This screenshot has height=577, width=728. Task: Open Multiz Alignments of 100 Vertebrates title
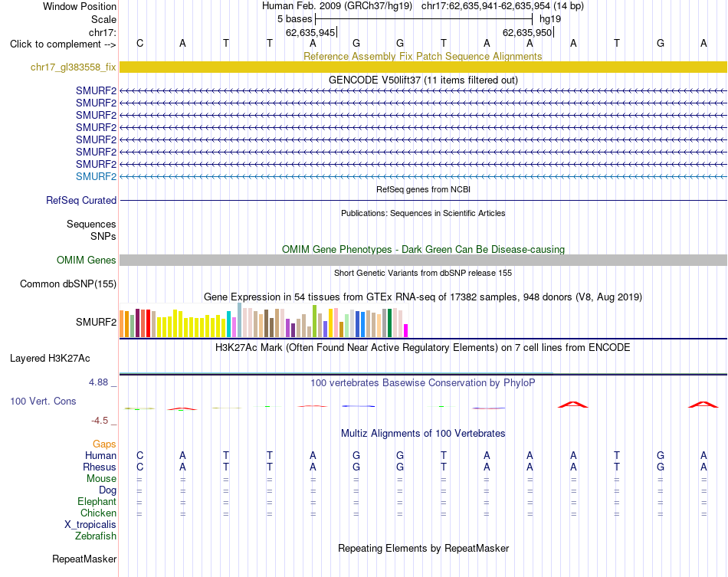click(x=423, y=433)
